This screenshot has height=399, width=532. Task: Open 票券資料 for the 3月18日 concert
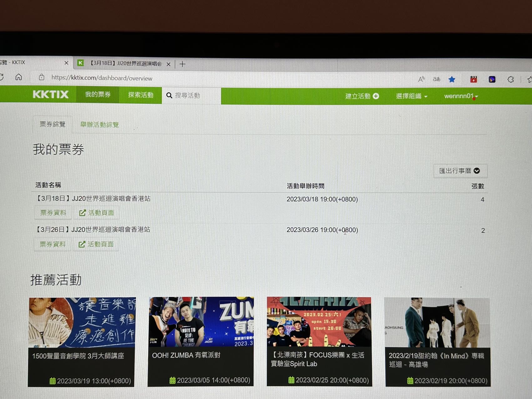[x=52, y=212]
